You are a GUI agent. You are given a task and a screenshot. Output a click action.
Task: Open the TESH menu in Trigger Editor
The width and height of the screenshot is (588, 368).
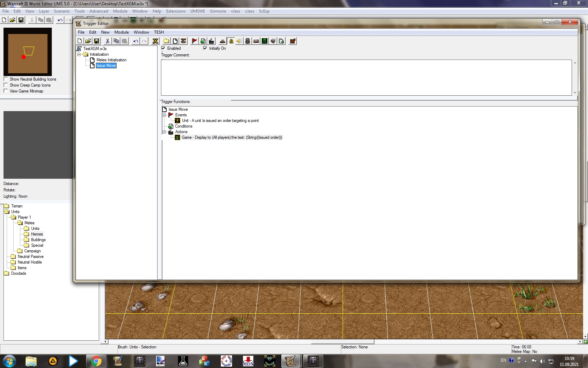[x=159, y=32]
